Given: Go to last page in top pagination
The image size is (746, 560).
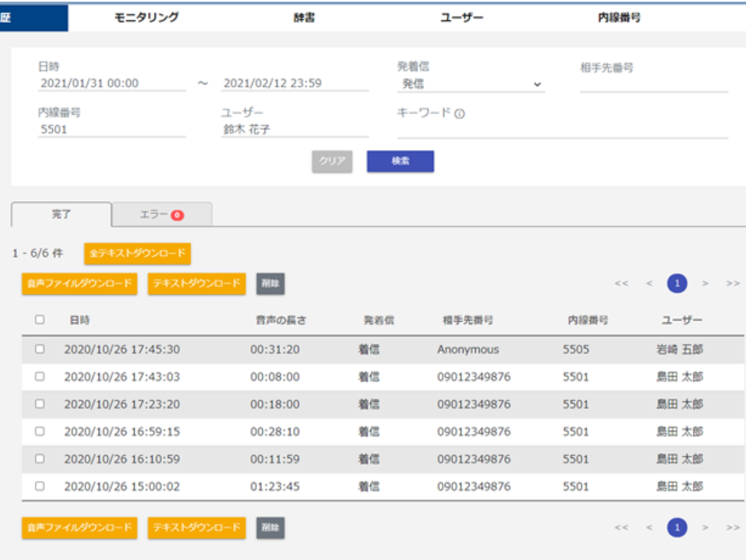Looking at the screenshot, I should tap(733, 283).
